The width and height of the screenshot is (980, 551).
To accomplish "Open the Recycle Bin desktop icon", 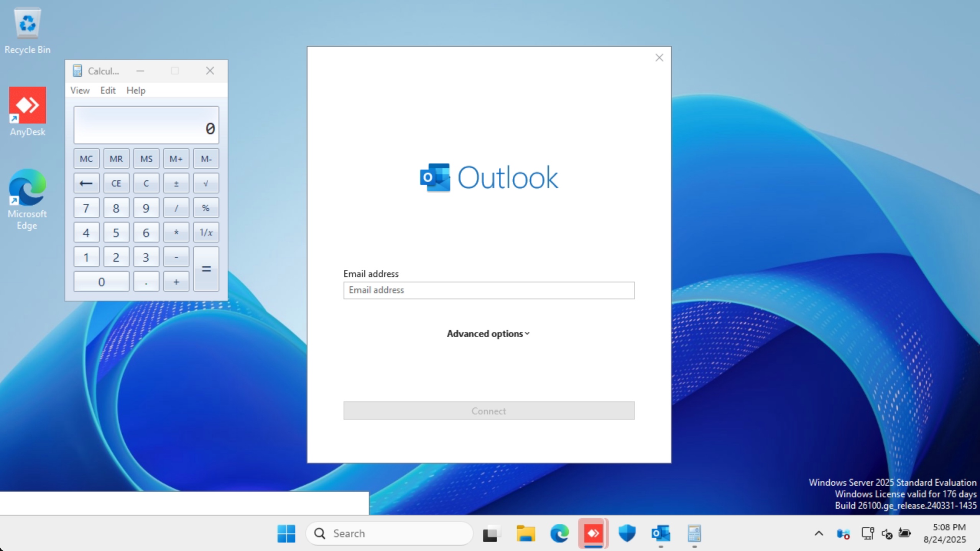I will [27, 31].
